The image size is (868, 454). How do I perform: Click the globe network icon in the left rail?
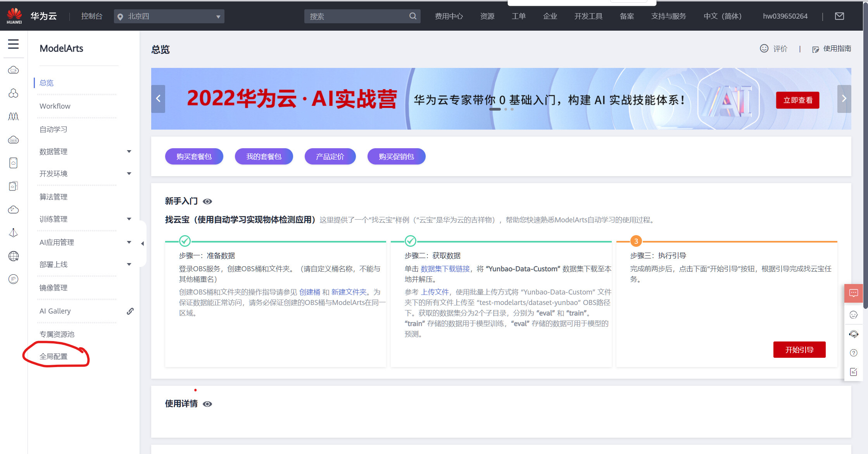click(13, 256)
